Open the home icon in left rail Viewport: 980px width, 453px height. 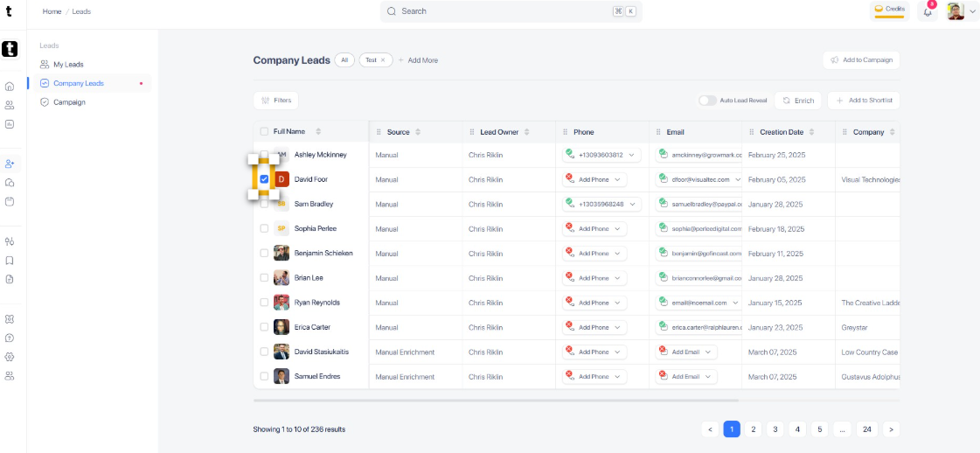(10, 87)
